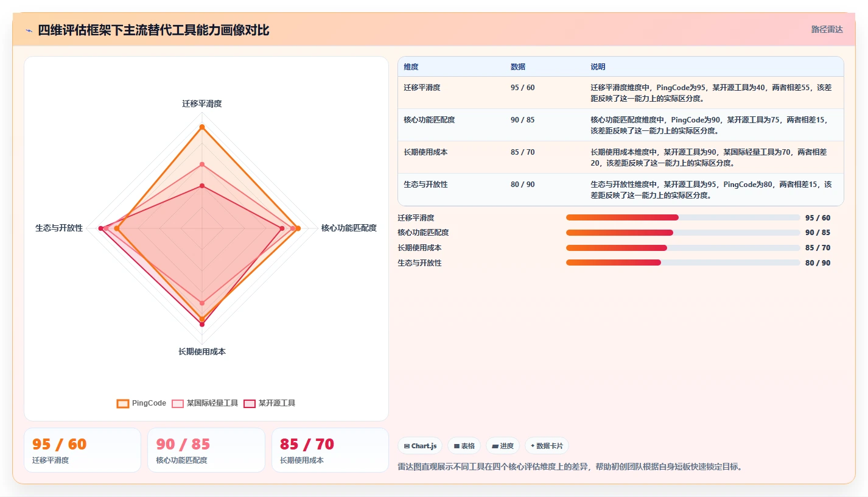Click 80 / 90 value beside the 生态与开放性 progress bar
Image resolution: width=868 pixels, height=497 pixels.
817,263
